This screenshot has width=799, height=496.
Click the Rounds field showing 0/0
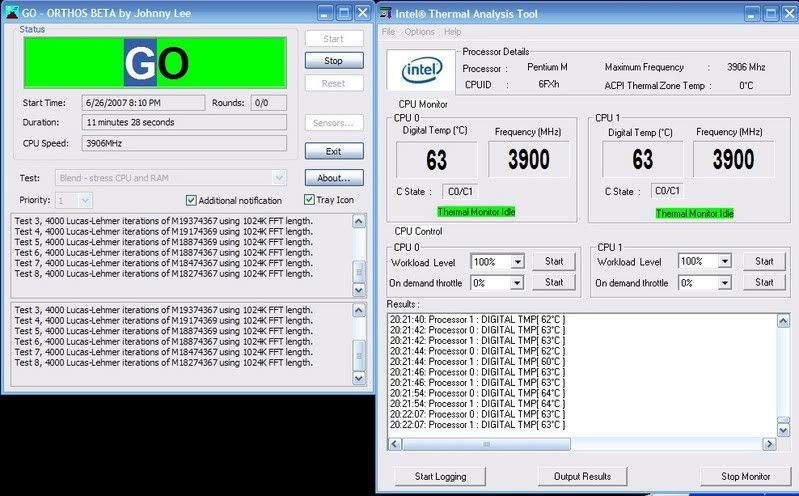(269, 103)
